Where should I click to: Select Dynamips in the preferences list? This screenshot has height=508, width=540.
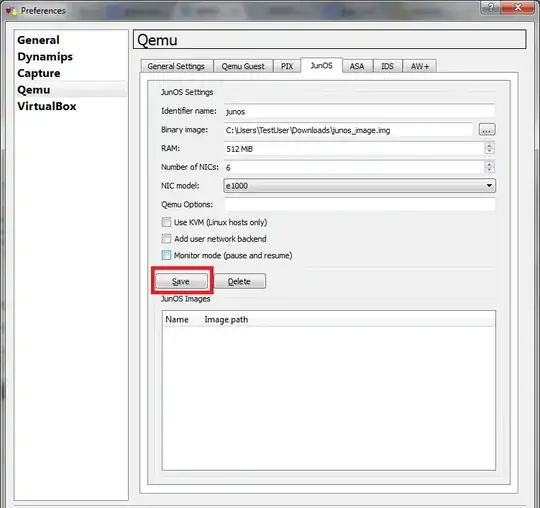(x=45, y=57)
